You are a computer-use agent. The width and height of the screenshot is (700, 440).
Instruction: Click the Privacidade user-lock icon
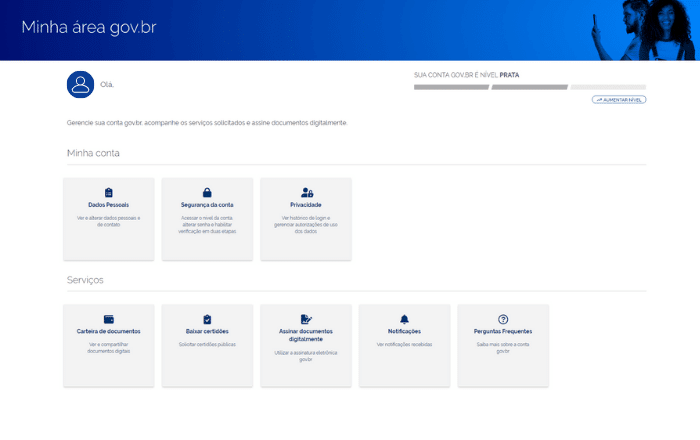coord(306,192)
